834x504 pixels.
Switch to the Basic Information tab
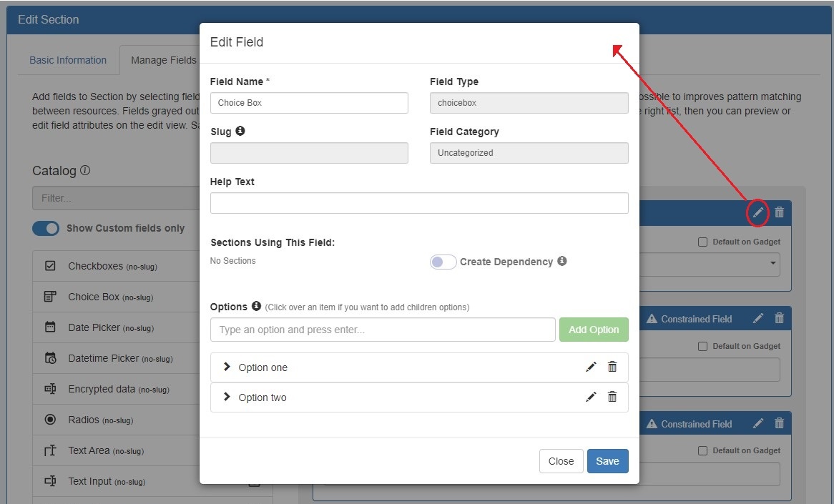(68, 60)
